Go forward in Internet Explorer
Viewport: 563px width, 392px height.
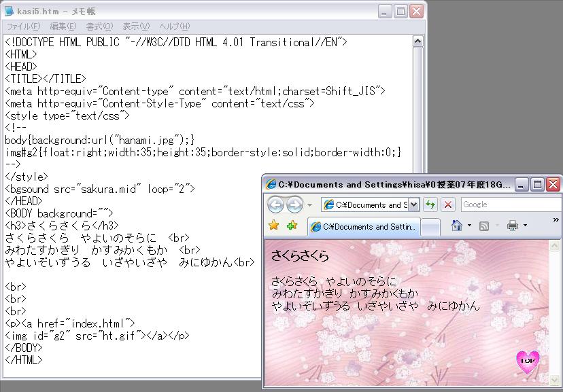294,204
